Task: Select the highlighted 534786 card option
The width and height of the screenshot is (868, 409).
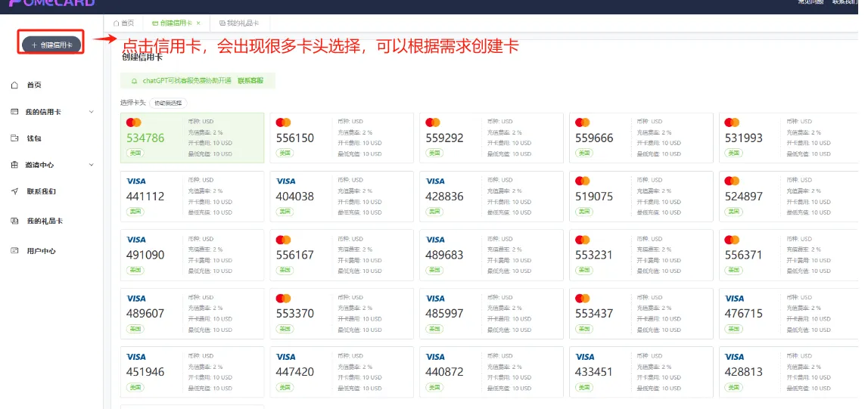Action: click(191, 138)
